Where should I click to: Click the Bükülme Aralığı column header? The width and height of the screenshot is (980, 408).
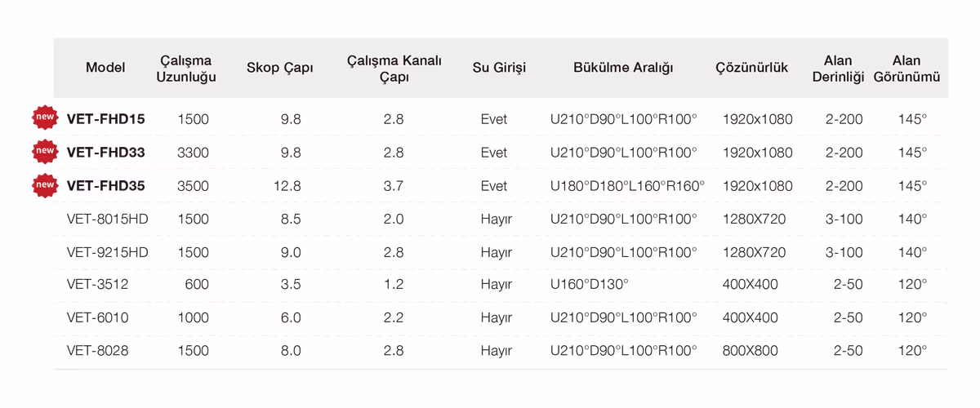point(623,68)
